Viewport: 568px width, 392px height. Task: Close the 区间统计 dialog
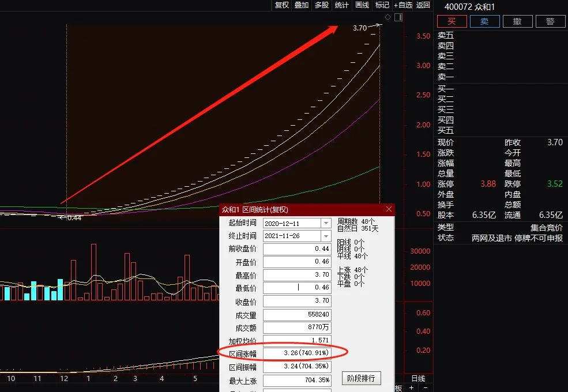[389, 209]
